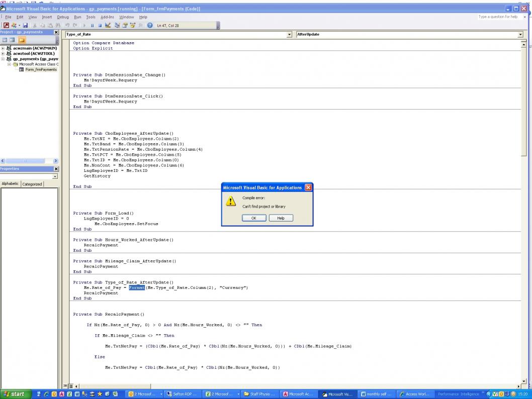Expand the acwztool (ACWZTOOL) project node
Image resolution: width=532 pixels, height=399 pixels.
(x=3, y=54)
